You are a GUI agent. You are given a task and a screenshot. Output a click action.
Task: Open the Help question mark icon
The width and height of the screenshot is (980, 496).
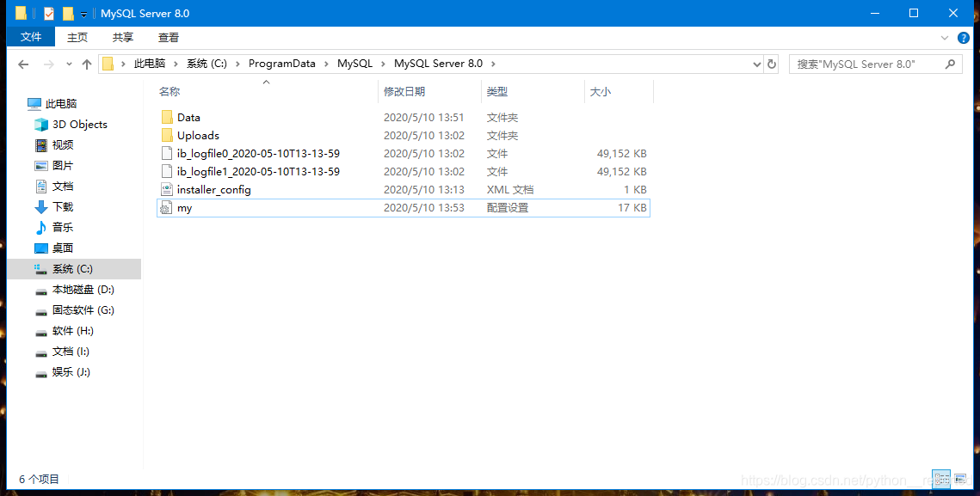coord(964,38)
